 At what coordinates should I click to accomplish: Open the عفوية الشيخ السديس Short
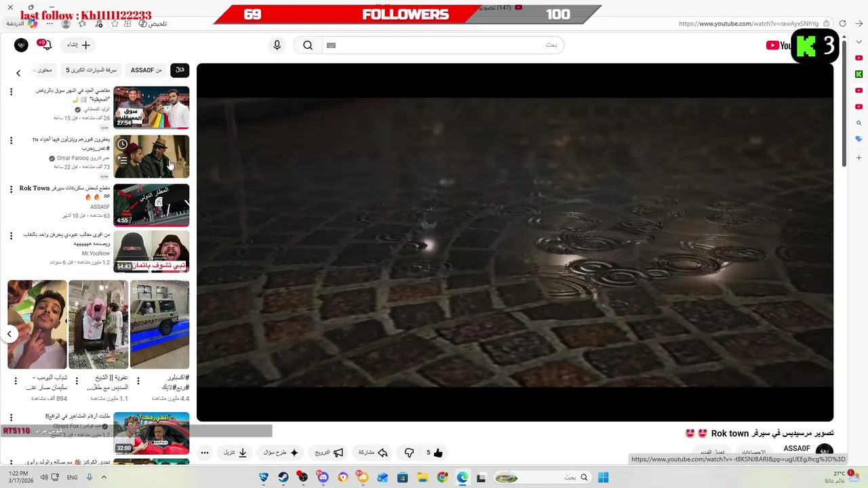coord(98,324)
